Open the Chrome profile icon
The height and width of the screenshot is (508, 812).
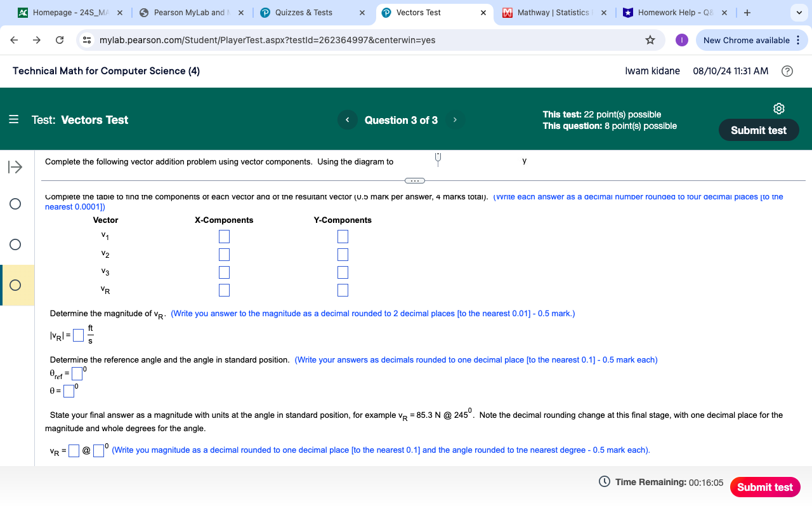(682, 39)
